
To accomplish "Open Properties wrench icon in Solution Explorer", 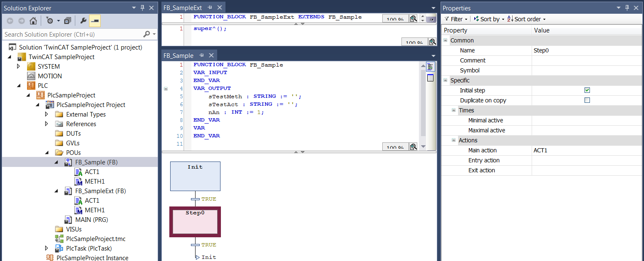I will (83, 20).
